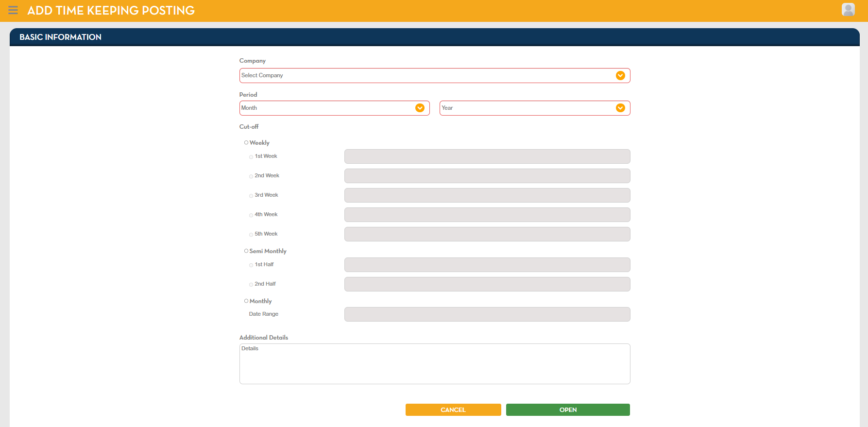Click the 1st Week date field
The height and width of the screenshot is (427, 868).
(x=487, y=156)
